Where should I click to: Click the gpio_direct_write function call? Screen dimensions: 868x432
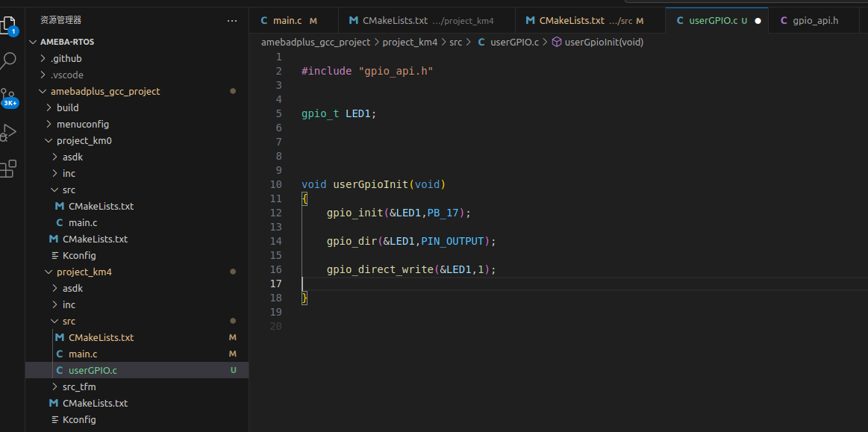pos(380,269)
